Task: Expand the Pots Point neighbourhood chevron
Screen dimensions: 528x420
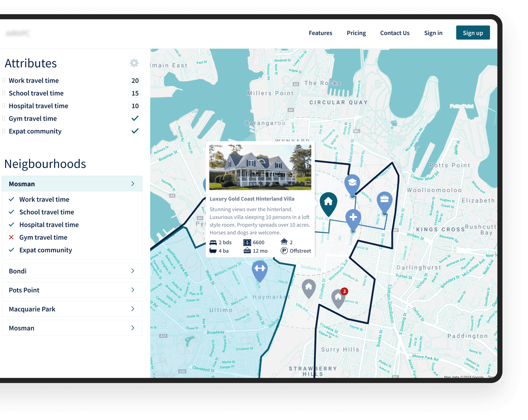Action: click(133, 290)
